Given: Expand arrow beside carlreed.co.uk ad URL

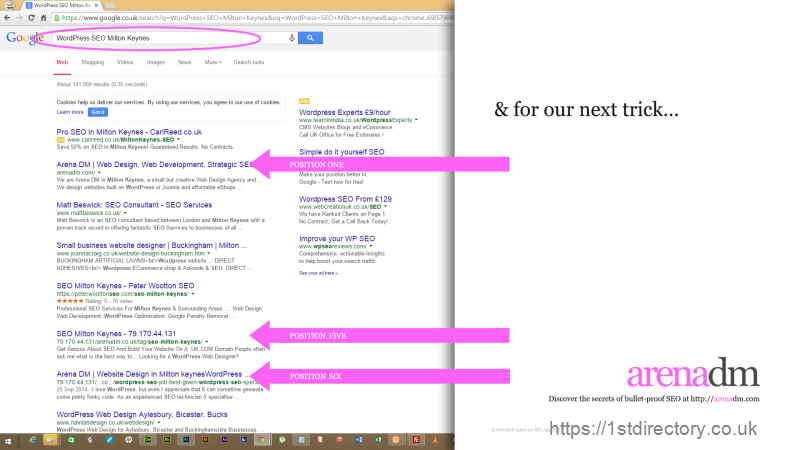Looking at the screenshot, I should click(178, 139).
